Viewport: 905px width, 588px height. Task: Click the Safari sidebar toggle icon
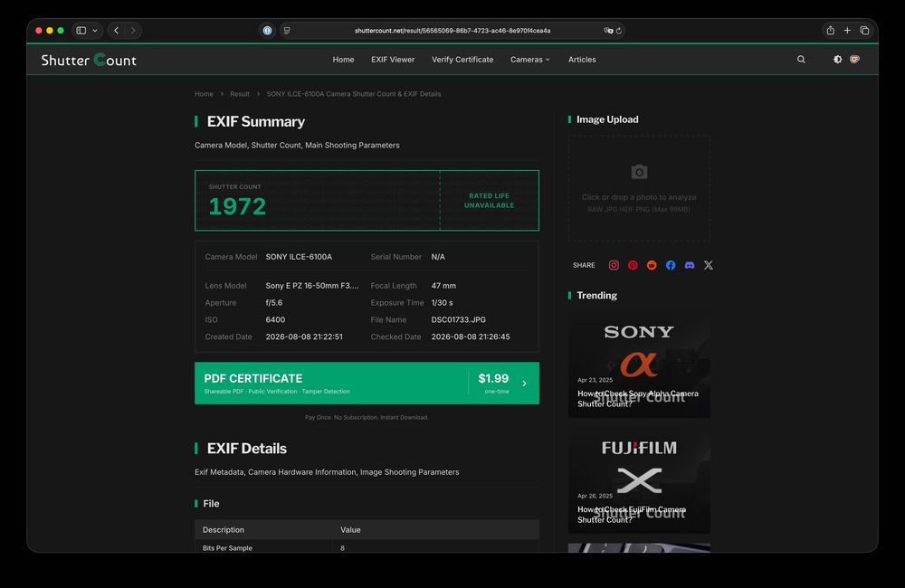[x=81, y=31]
